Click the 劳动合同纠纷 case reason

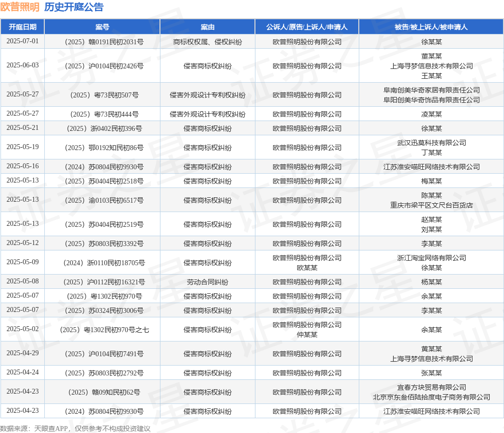pyautogui.click(x=208, y=282)
